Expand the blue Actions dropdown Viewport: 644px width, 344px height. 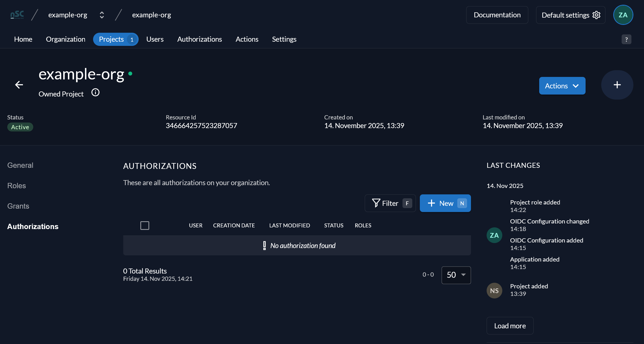tap(562, 86)
